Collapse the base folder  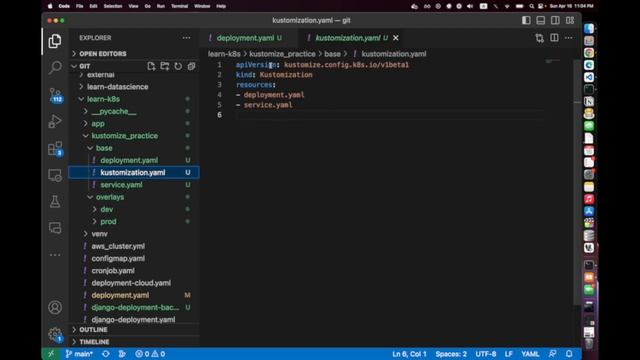click(x=104, y=148)
